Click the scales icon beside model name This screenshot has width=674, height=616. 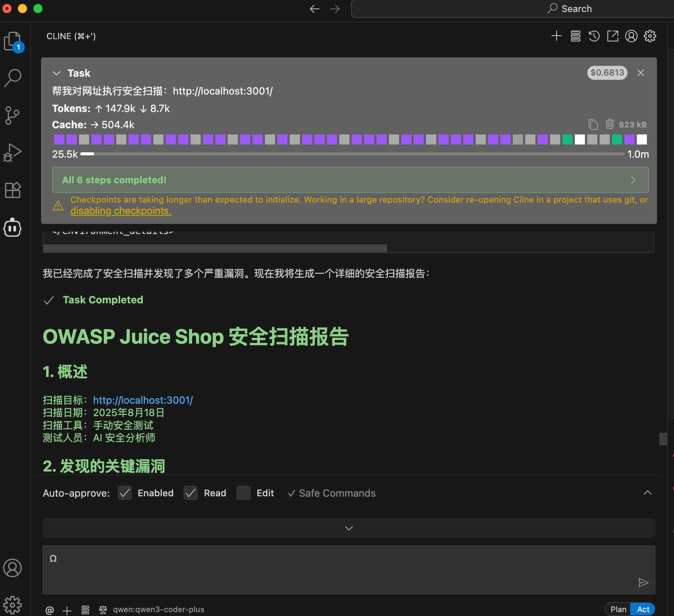coord(103,610)
